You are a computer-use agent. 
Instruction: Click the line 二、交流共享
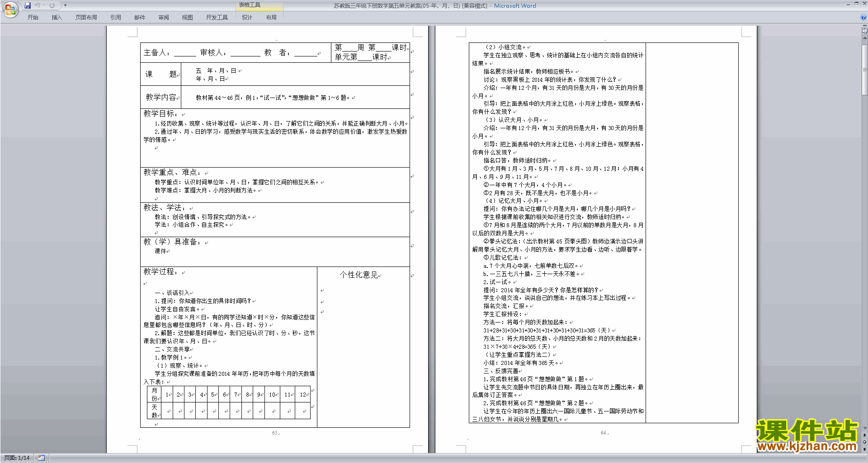click(x=172, y=350)
